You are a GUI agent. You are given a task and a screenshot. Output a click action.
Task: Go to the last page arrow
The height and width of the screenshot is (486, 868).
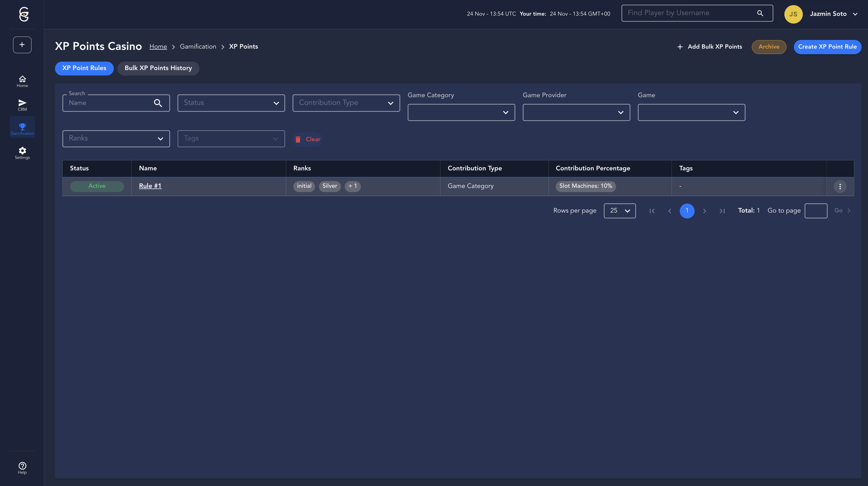tap(722, 211)
